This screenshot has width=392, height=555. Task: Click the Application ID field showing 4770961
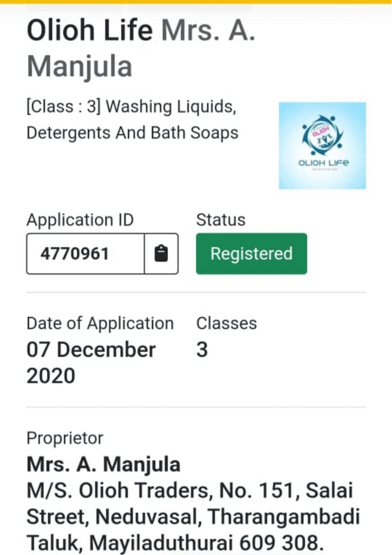(85, 253)
